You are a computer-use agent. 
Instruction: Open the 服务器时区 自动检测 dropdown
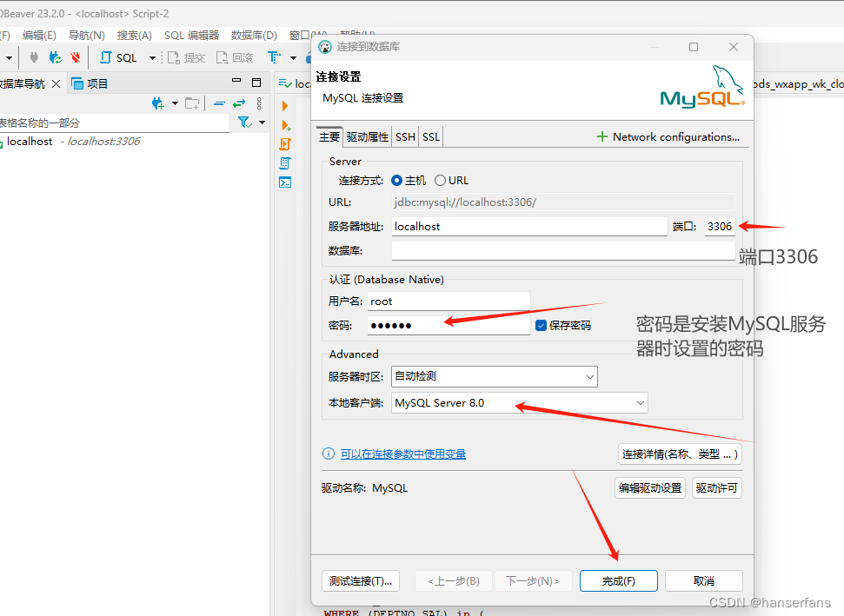[590, 376]
